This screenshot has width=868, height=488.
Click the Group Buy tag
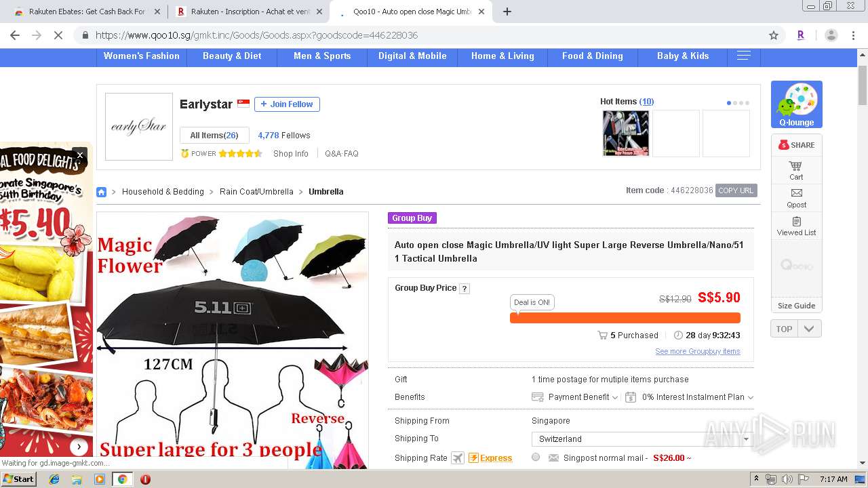(x=412, y=218)
